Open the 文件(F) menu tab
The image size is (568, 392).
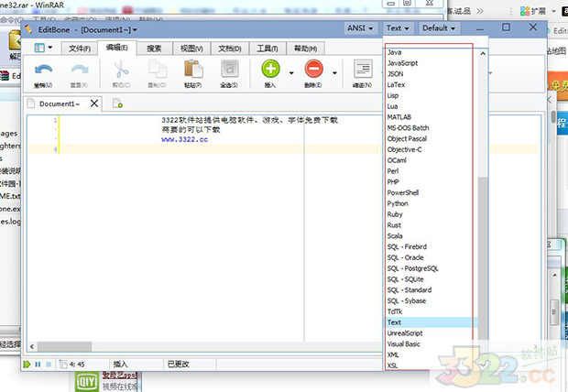tap(80, 49)
